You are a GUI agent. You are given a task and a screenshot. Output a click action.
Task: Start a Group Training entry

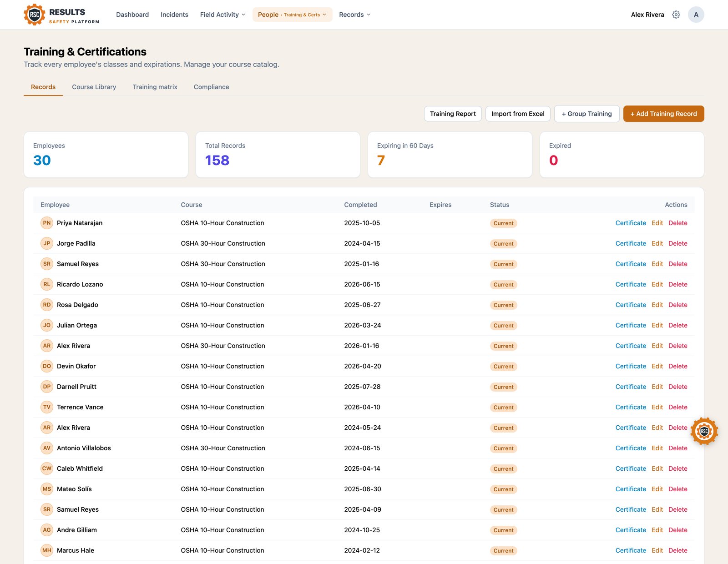pyautogui.click(x=586, y=114)
